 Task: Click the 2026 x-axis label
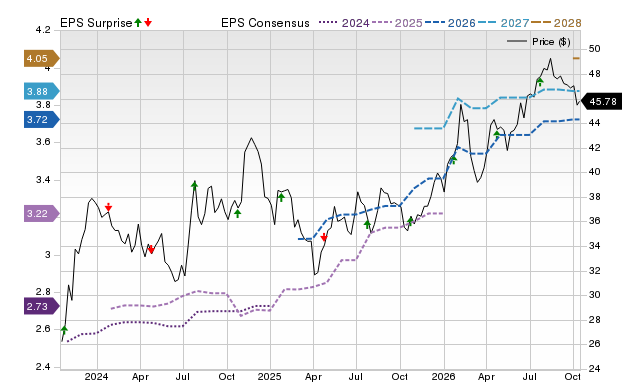443,376
